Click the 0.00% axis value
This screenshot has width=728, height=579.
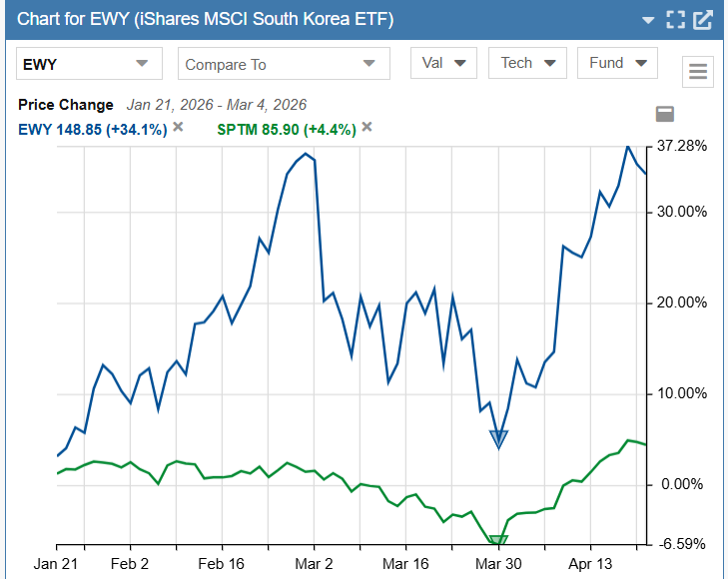[x=682, y=485]
